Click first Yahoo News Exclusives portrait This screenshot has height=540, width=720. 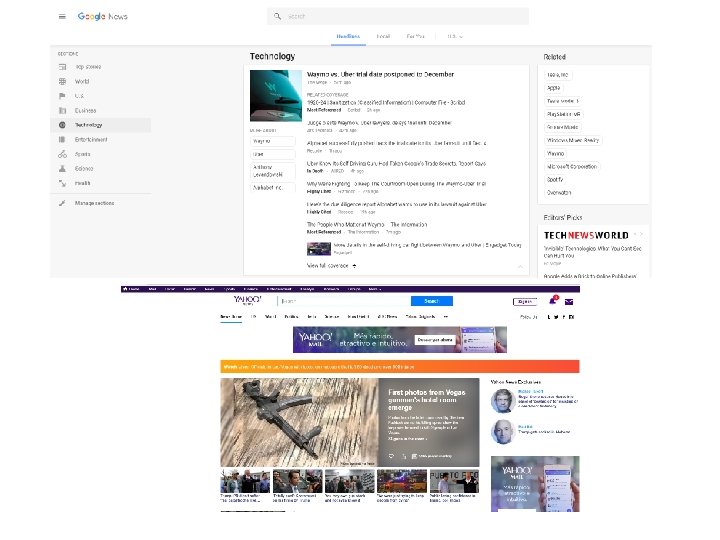pos(502,400)
